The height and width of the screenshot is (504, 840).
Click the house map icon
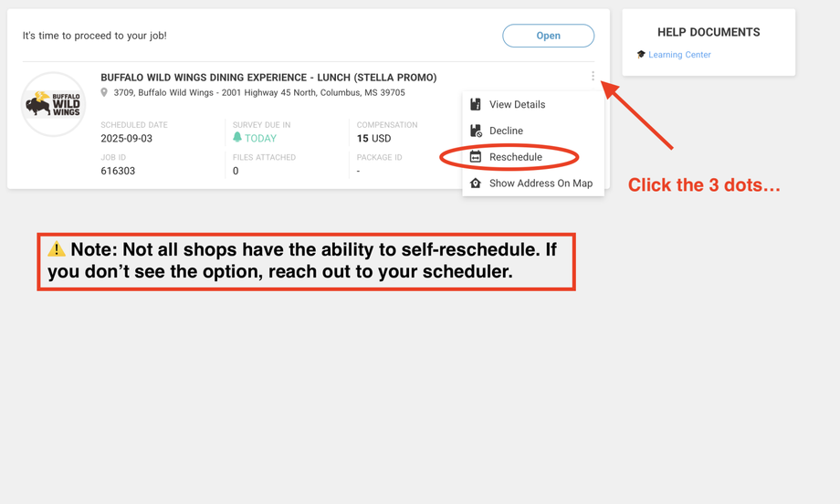click(475, 184)
